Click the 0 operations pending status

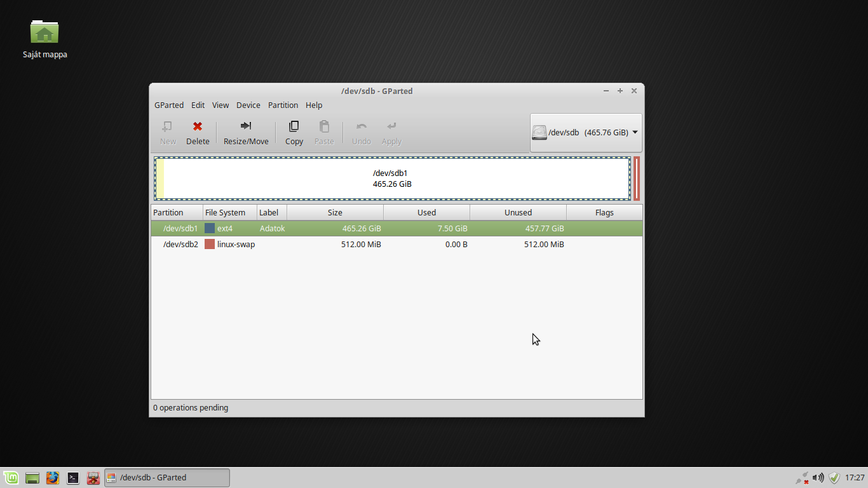(191, 407)
